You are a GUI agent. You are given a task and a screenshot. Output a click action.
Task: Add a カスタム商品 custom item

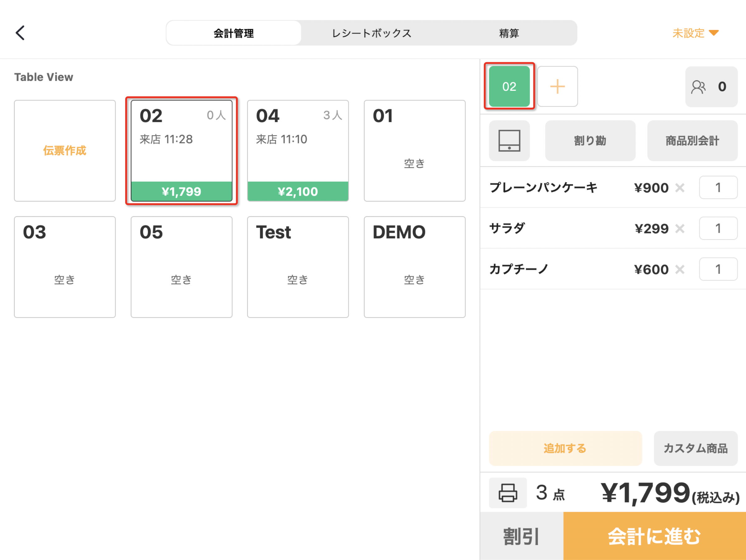click(x=696, y=448)
